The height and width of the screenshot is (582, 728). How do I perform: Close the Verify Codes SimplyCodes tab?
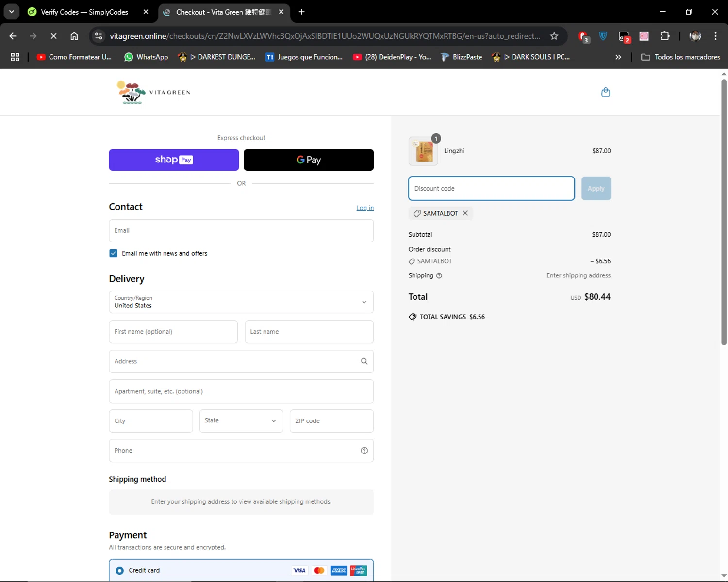146,12
